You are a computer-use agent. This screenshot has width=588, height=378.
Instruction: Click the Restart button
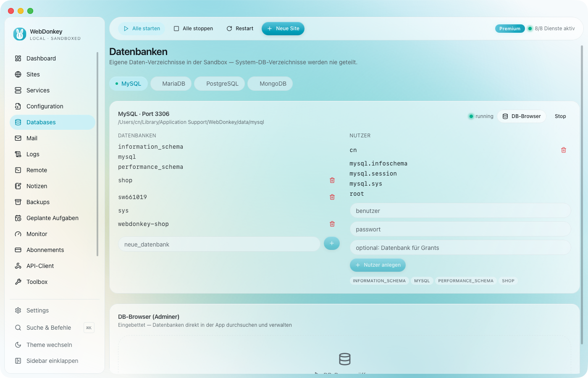coord(240,29)
